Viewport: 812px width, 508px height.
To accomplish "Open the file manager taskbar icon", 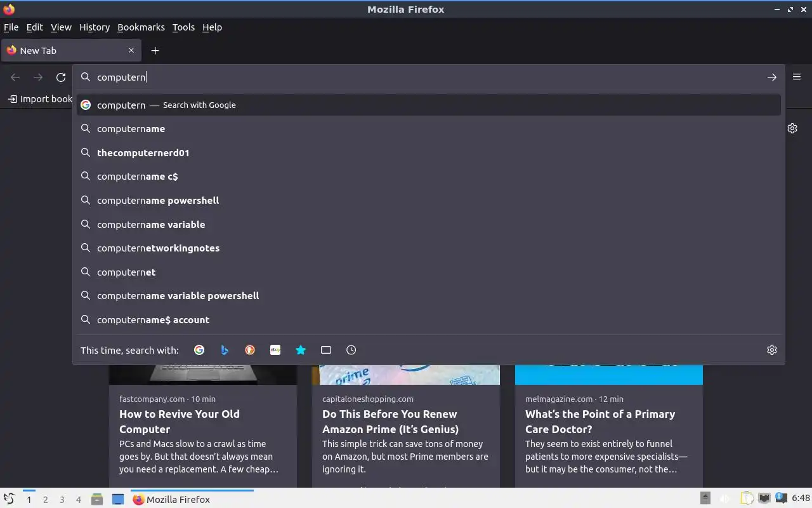I will click(x=97, y=499).
